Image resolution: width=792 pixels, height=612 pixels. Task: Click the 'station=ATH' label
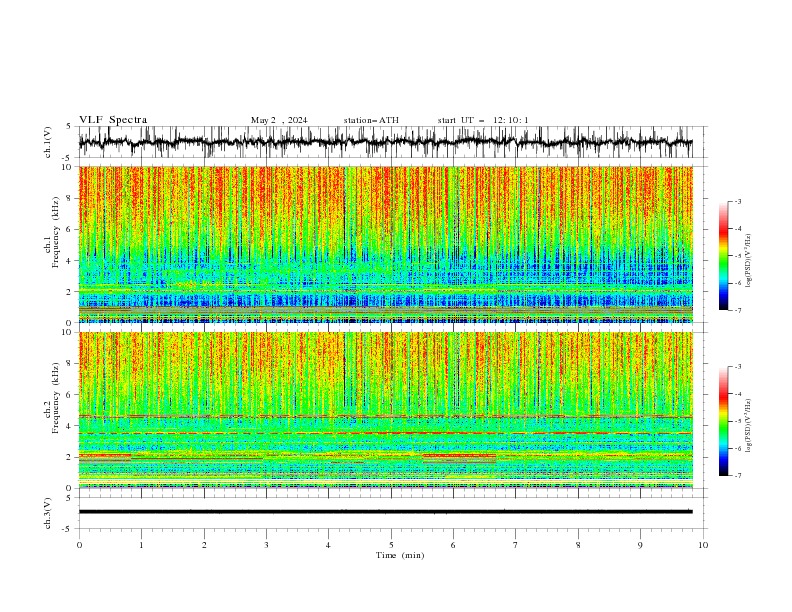(371, 120)
